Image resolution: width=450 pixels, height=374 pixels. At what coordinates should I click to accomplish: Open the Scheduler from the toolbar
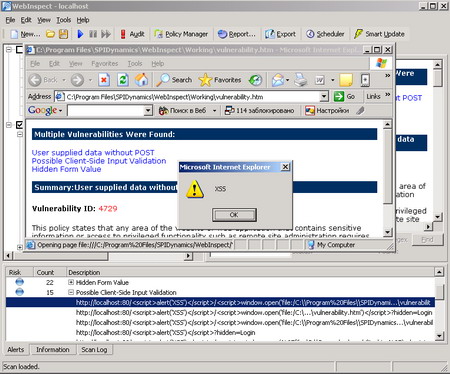tap(325, 34)
